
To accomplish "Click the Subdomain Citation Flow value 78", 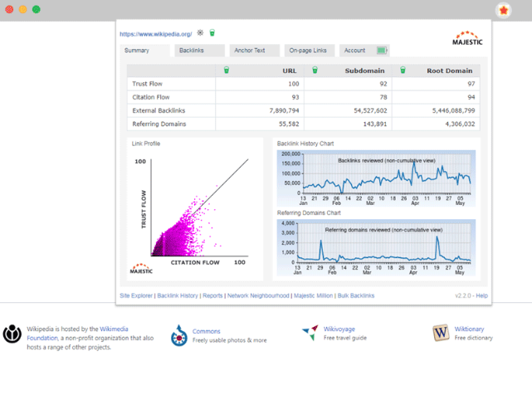I will pos(383,97).
